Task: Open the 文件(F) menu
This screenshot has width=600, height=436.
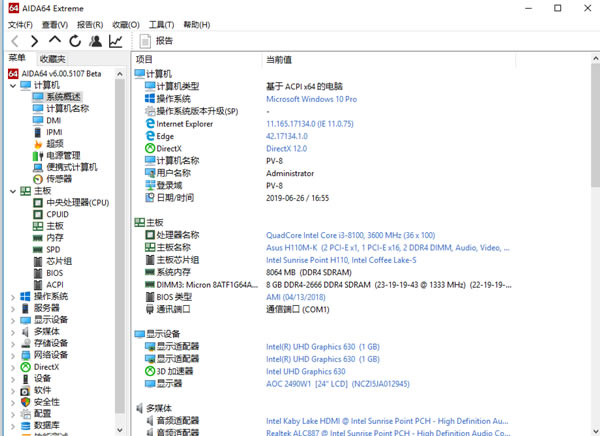Action: pyautogui.click(x=21, y=24)
